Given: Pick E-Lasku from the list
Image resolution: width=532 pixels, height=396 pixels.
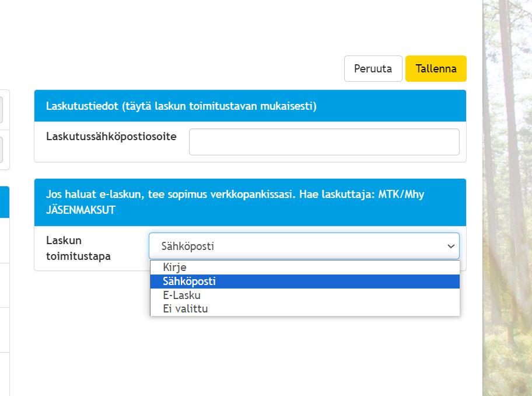Looking at the screenshot, I should tap(182, 296).
